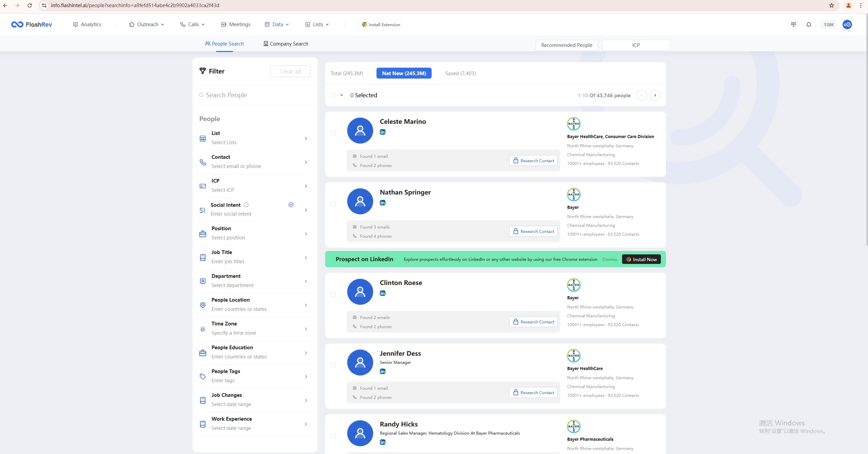The height and width of the screenshot is (454, 868).
Task: Toggle the select-all checkbox
Action: (333, 95)
